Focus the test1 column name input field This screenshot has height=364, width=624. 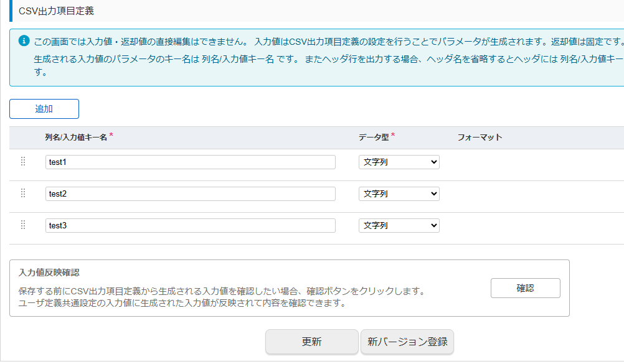(x=190, y=162)
